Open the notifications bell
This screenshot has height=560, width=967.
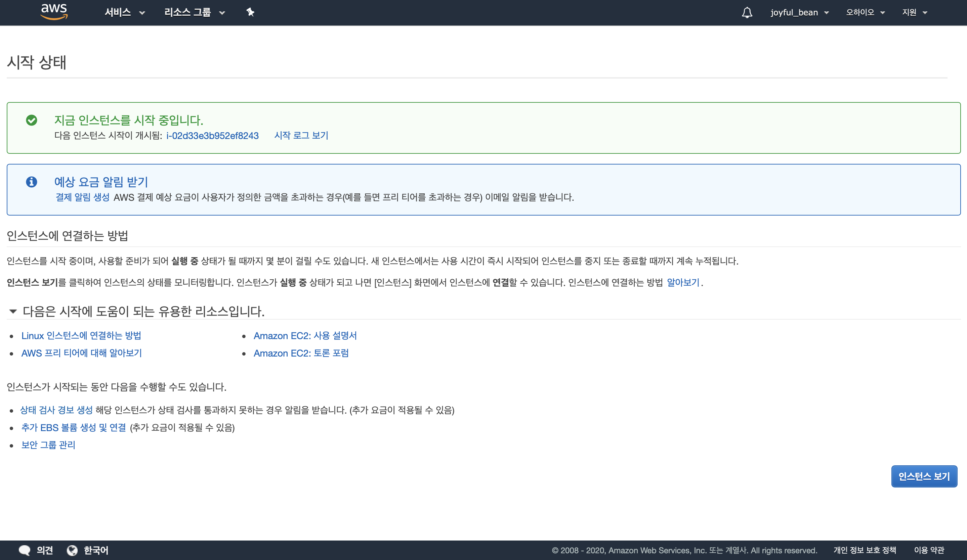747,12
